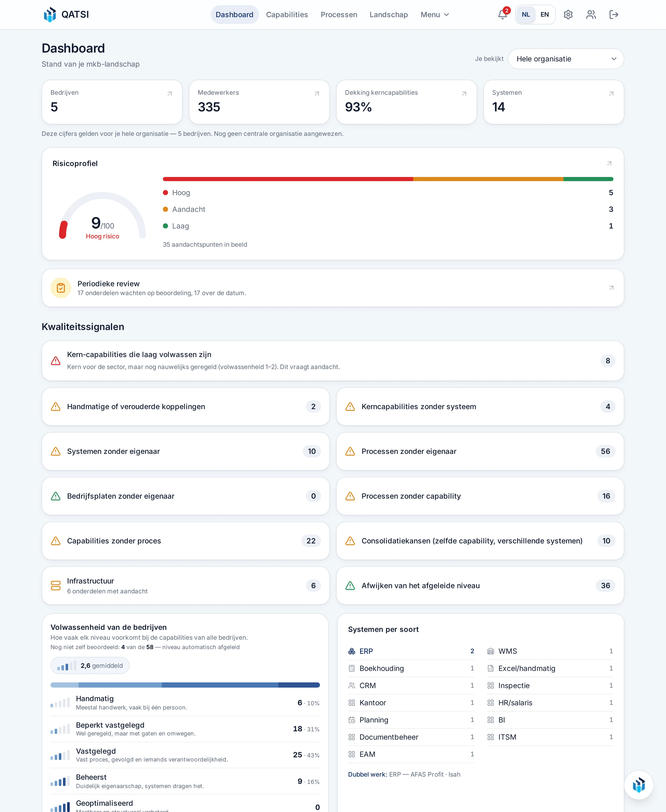Click Dubbel werk ERP note
666x812 pixels.
[404, 775]
